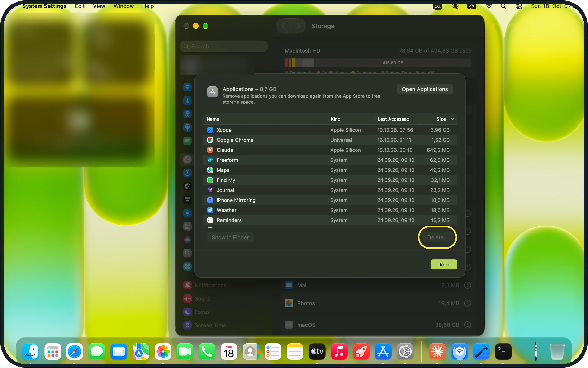Screen dimensions: 588x368
Task: Open Claude app in the Dock
Action: click(437, 352)
